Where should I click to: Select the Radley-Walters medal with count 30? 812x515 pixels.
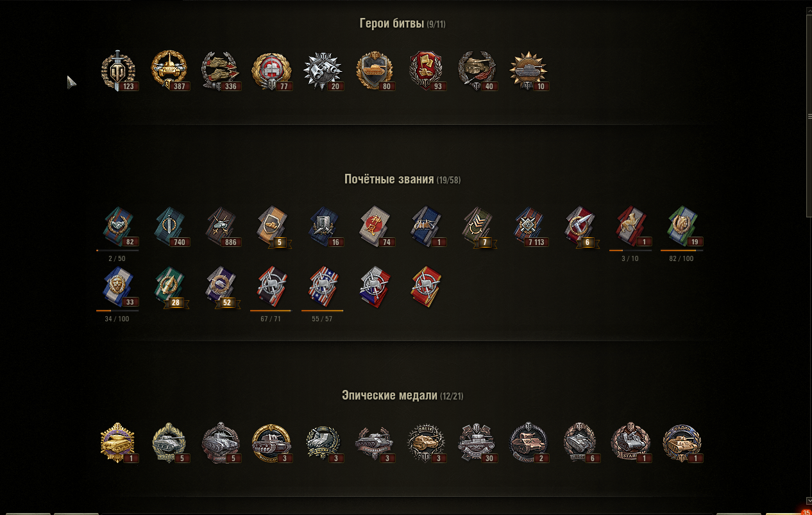pos(478,443)
